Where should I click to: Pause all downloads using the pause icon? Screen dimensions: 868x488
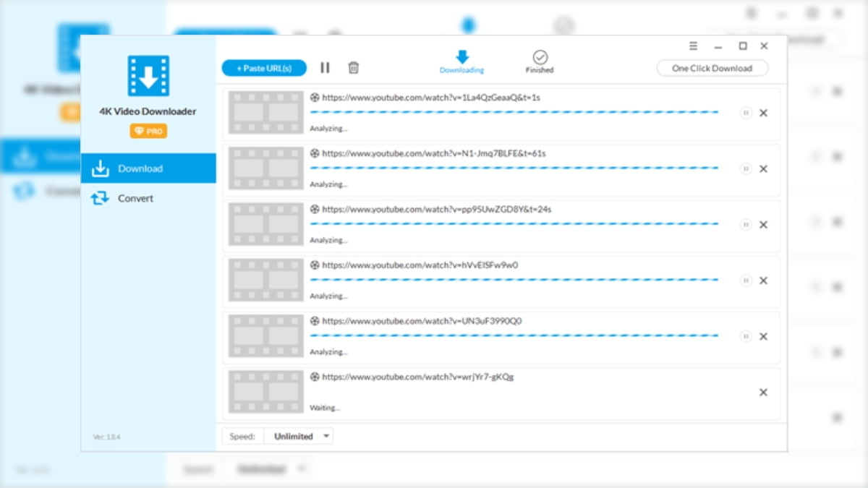click(x=325, y=67)
